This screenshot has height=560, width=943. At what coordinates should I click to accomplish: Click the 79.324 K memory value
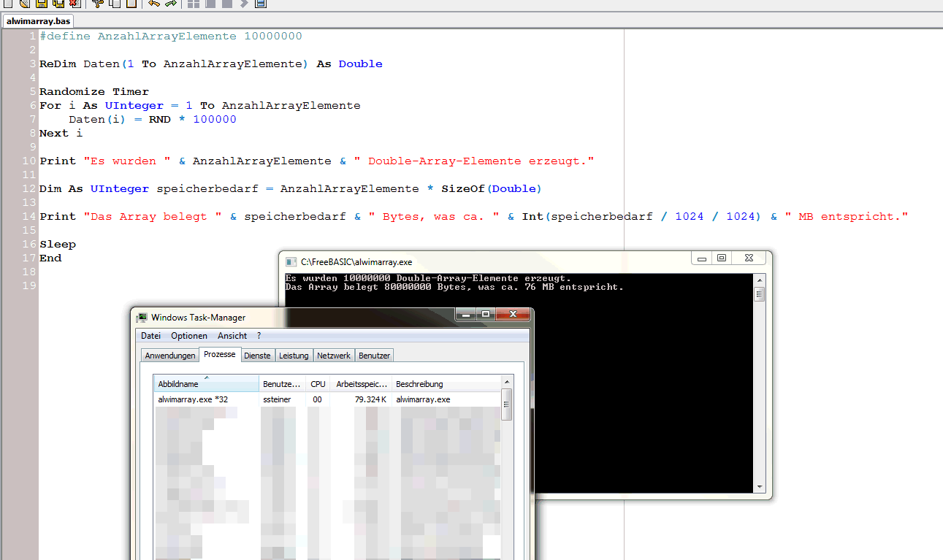370,399
